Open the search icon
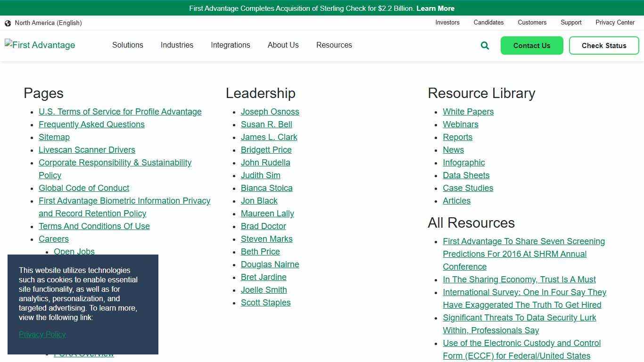The height and width of the screenshot is (362, 644). pyautogui.click(x=485, y=45)
